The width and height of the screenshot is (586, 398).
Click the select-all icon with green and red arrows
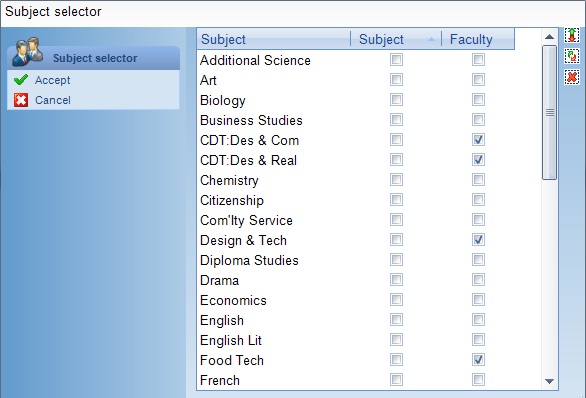click(572, 35)
